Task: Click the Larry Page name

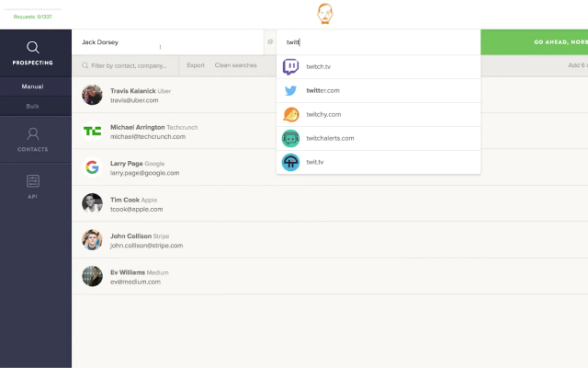Action: pos(127,164)
